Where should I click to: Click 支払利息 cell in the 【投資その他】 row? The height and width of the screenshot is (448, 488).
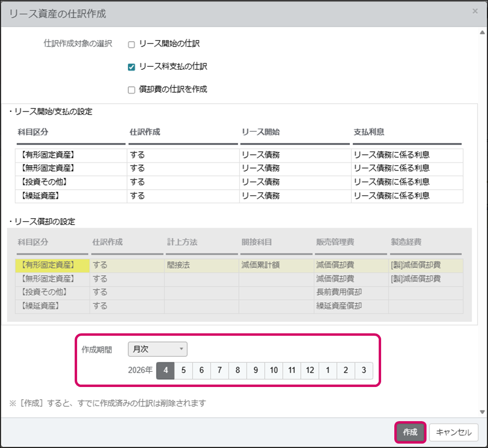[407, 182]
